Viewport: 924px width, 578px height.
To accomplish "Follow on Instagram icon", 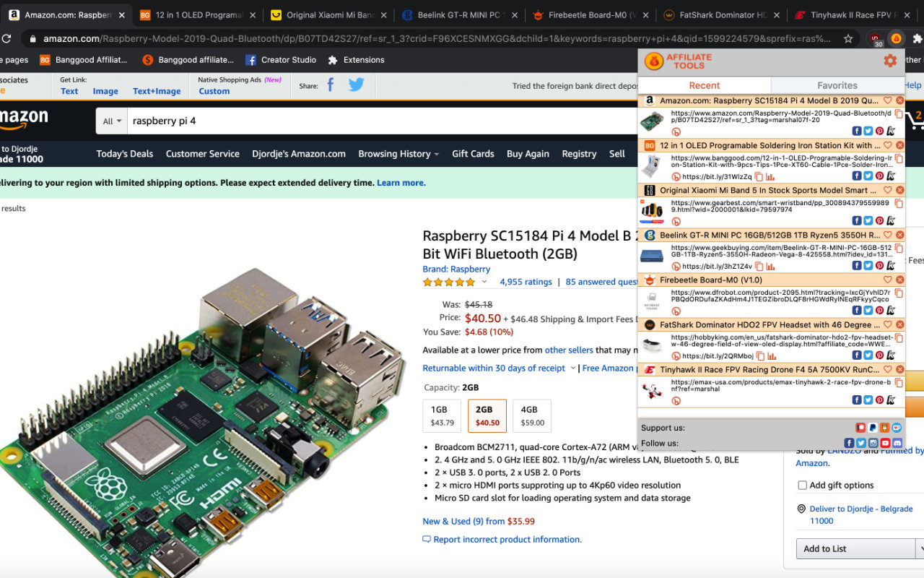I will point(873,443).
